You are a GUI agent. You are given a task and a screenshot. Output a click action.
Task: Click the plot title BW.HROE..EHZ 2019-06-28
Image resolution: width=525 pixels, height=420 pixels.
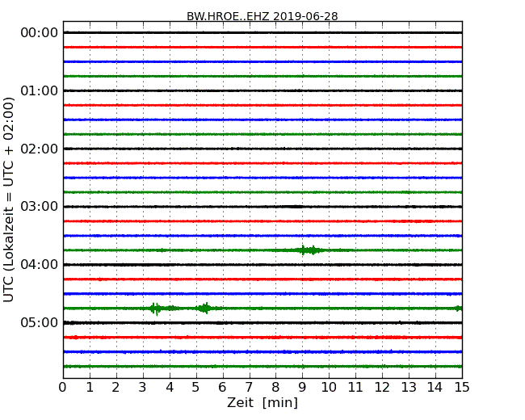pos(262,16)
